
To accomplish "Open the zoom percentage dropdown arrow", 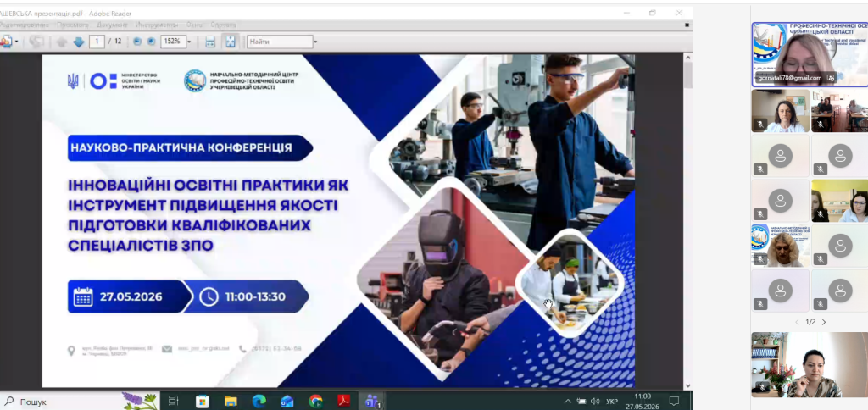I will click(x=189, y=42).
